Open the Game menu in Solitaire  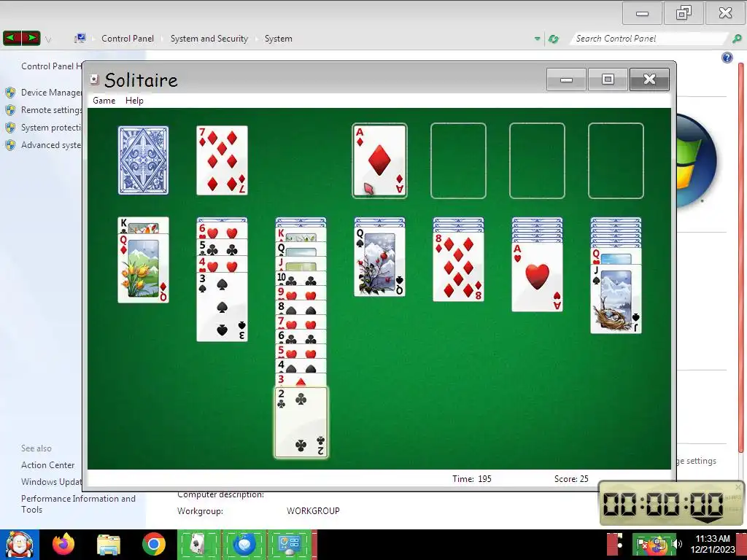[x=104, y=101]
